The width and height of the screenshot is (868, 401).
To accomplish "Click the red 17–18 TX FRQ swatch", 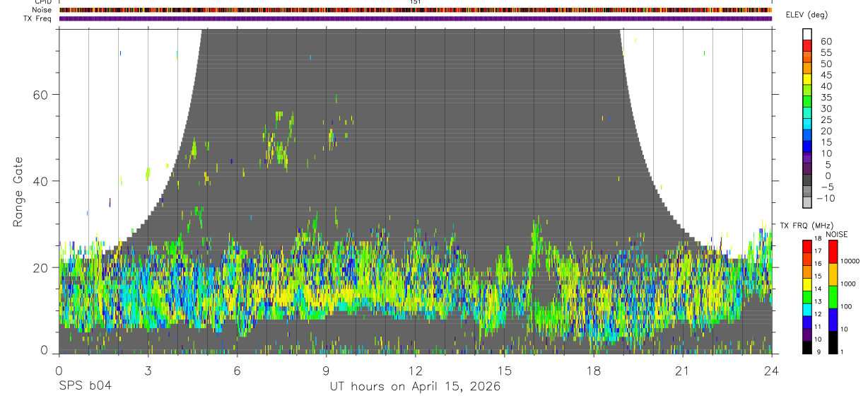I will click(807, 245).
